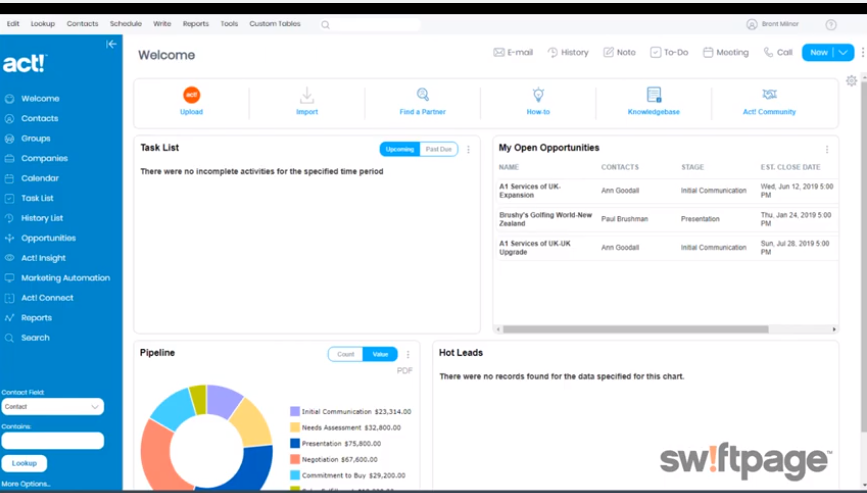Switch Task List to Past Due
This screenshot has width=867, height=493.
[x=438, y=149]
